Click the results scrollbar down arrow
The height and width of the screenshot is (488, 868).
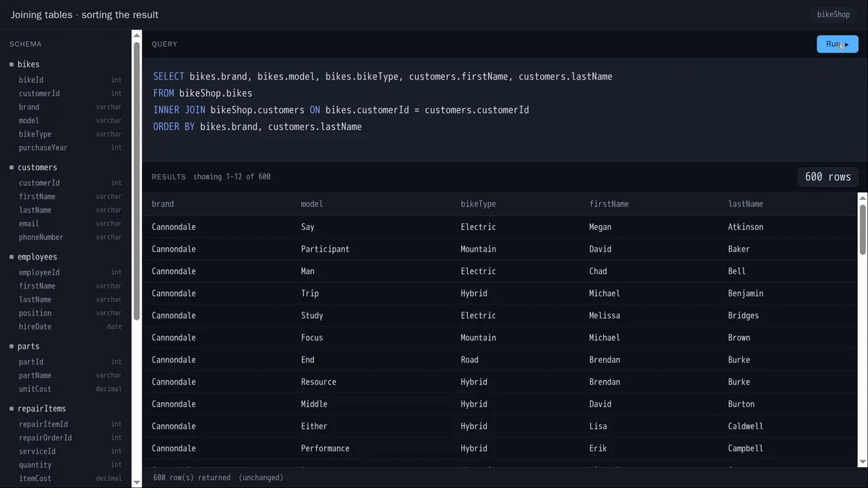pyautogui.click(x=862, y=462)
